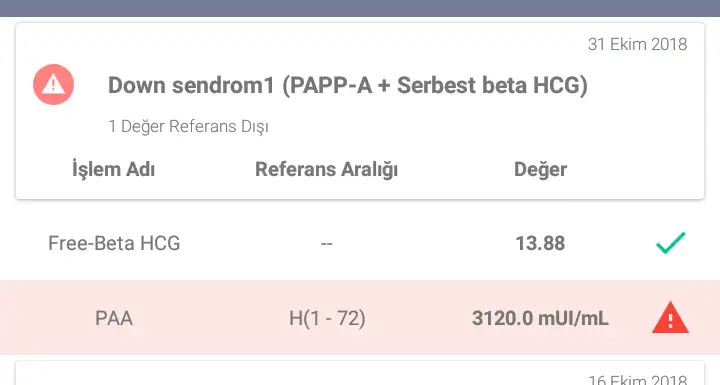Click the 3120.0 mUI/mL result value
The height and width of the screenshot is (385, 720).
540,318
